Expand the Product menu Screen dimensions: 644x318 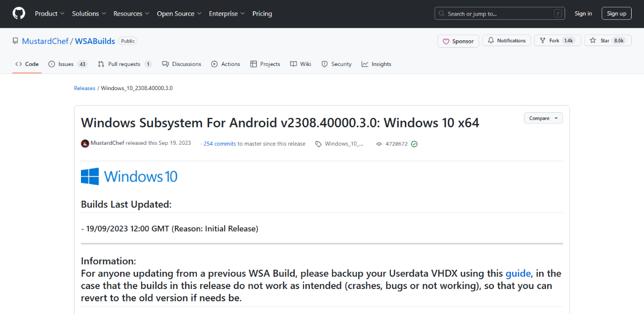[x=49, y=13]
